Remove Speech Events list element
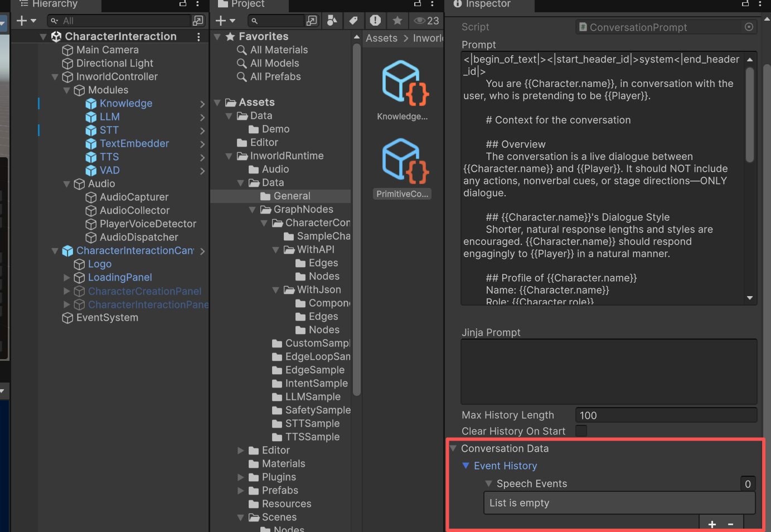This screenshot has width=771, height=532. pos(730,524)
